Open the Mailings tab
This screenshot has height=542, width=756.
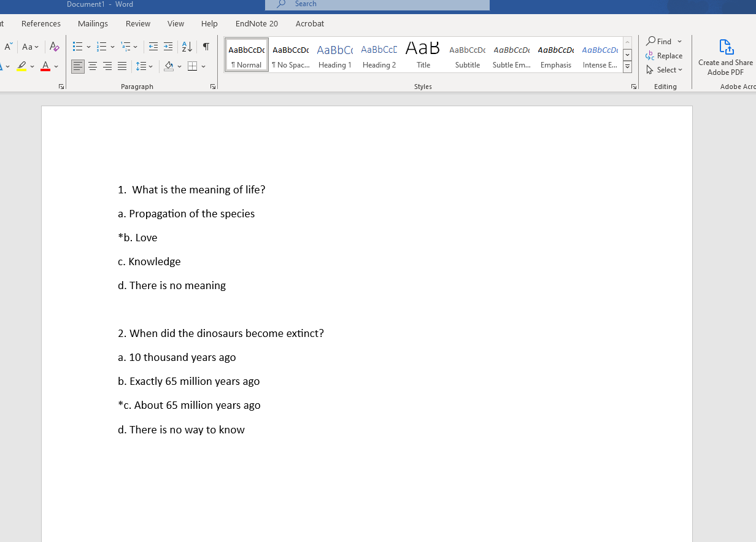pos(93,23)
